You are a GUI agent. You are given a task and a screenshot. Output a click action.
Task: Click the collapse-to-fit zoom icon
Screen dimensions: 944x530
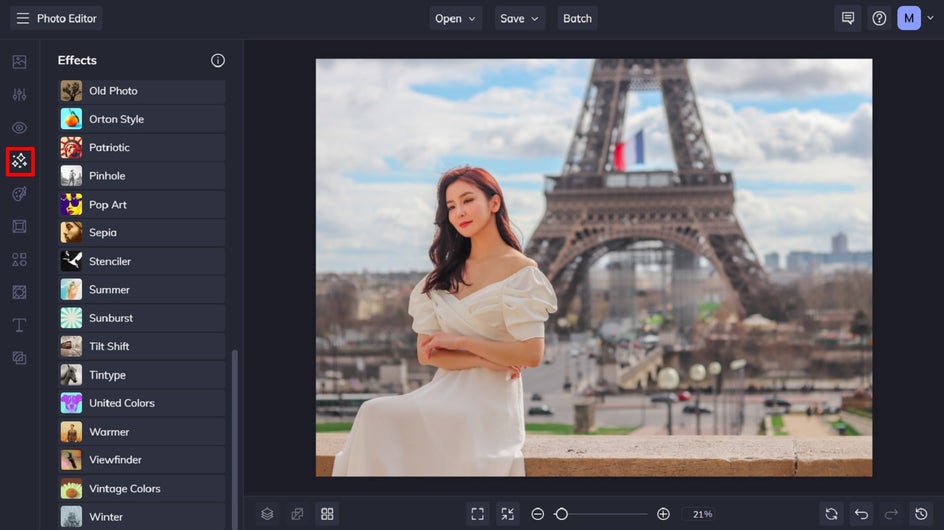pos(508,514)
